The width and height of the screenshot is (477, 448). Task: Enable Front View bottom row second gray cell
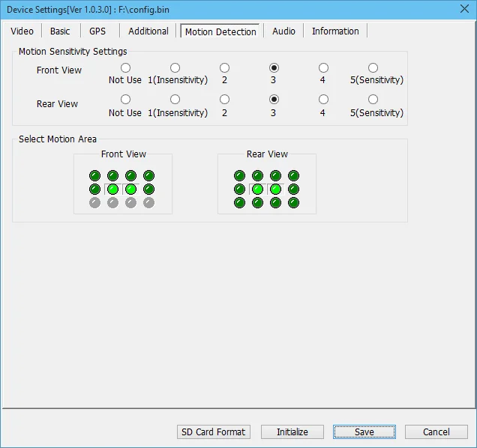pyautogui.click(x=112, y=203)
